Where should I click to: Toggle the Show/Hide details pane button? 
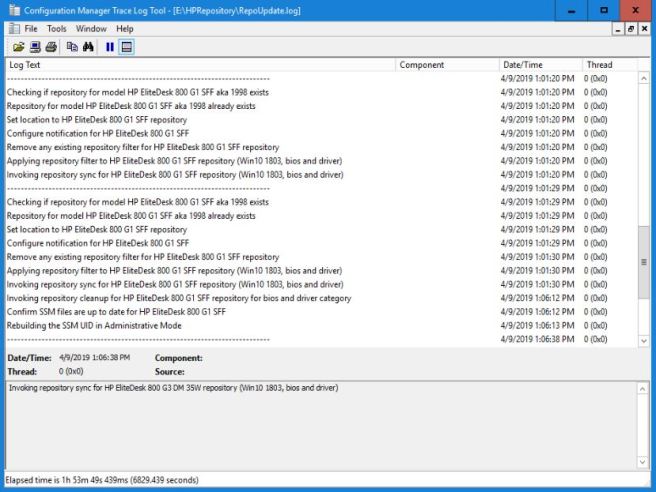click(127, 46)
